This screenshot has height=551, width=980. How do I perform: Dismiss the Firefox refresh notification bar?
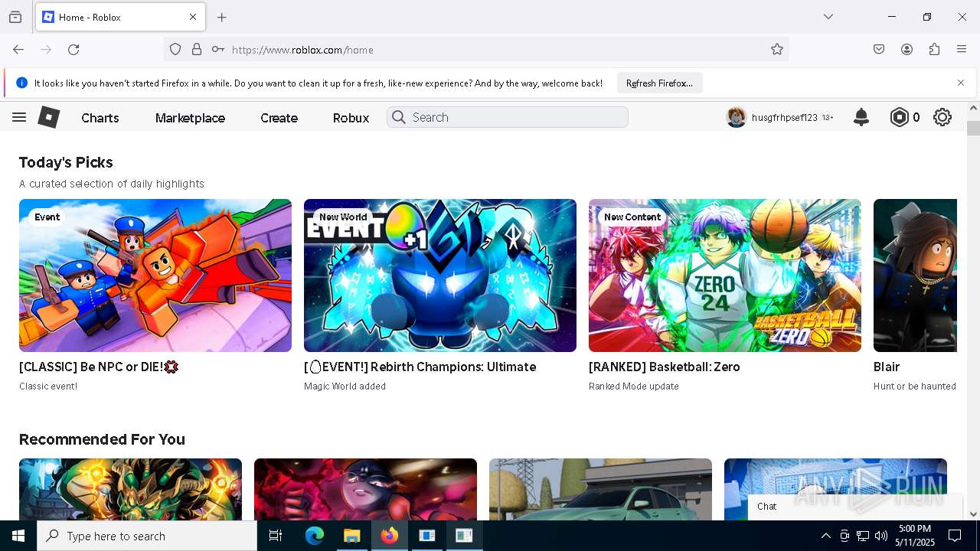(961, 83)
